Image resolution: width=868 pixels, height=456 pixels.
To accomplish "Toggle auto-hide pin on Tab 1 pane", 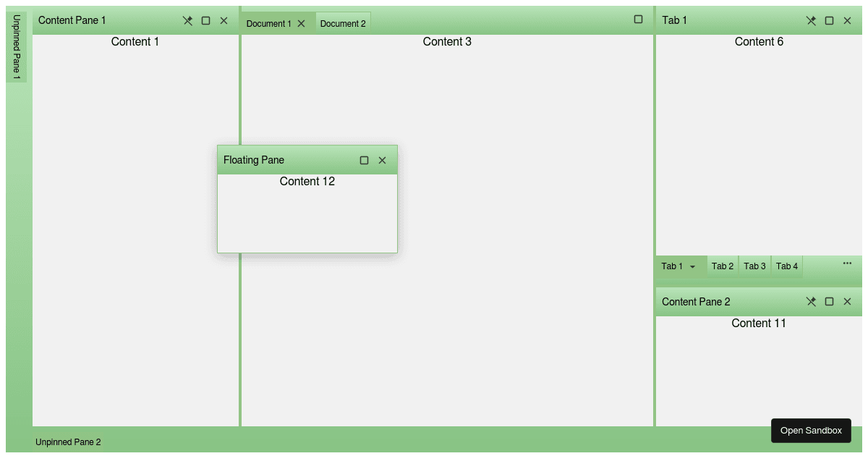I will pyautogui.click(x=811, y=20).
